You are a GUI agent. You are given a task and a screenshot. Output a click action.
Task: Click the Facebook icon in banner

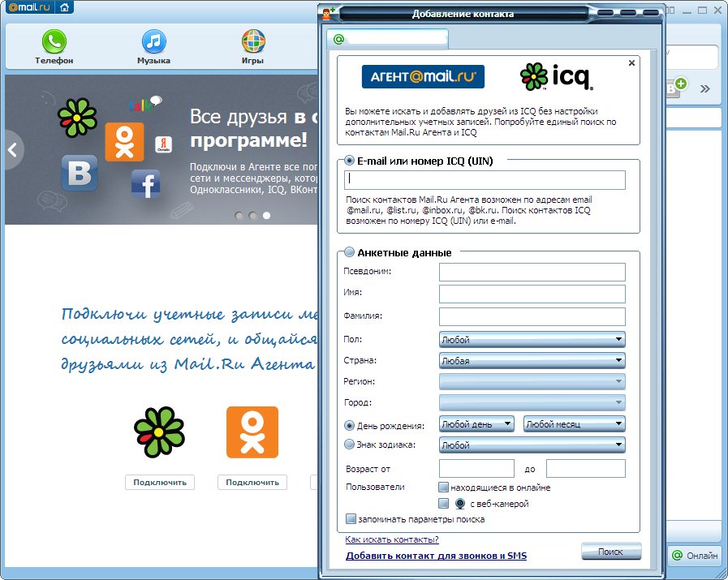146,184
